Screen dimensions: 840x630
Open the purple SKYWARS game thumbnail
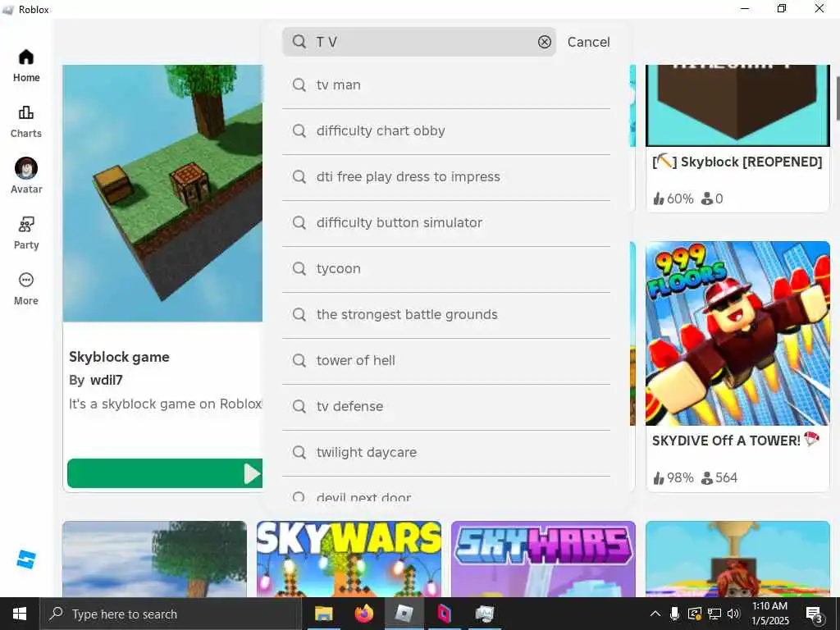coord(543,559)
